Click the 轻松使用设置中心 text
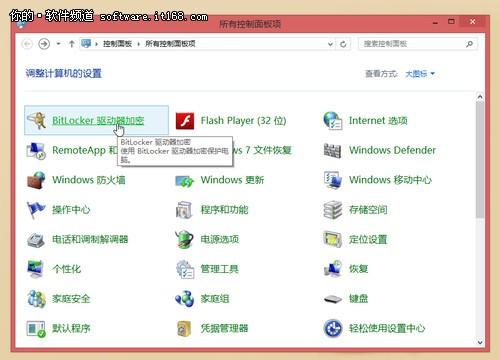This screenshot has width=500, height=360. (x=387, y=328)
